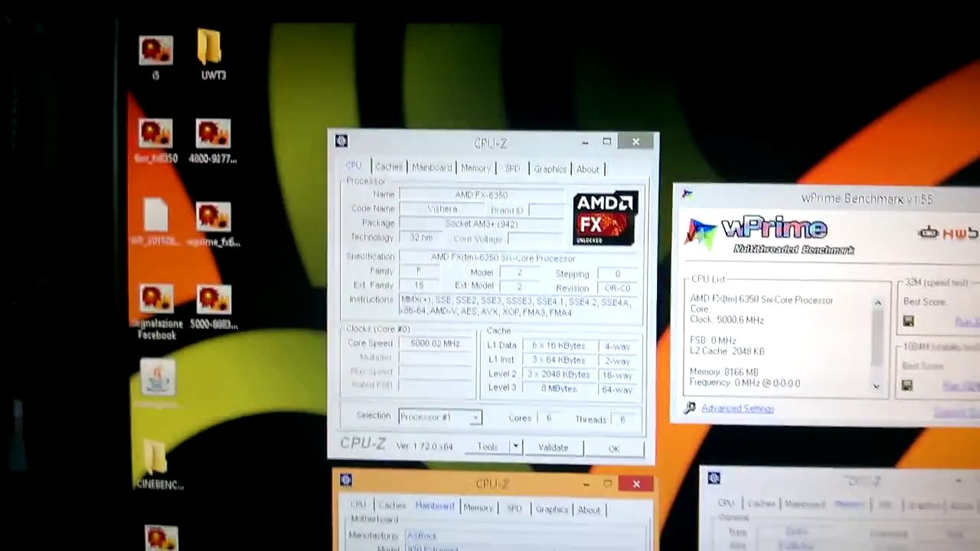Expand the Processor #1 selection dropdown
This screenshot has height=551, width=980.
tap(475, 417)
